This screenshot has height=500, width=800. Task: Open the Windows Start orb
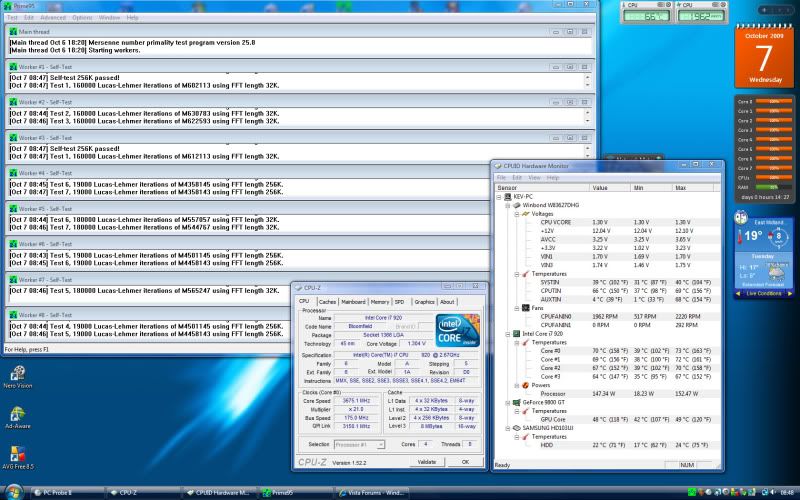point(14,493)
